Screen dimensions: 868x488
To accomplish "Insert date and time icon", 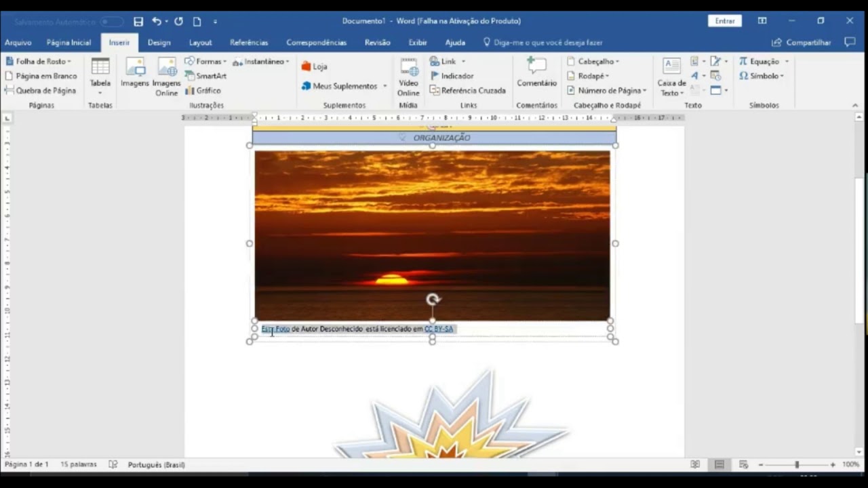I will (715, 76).
